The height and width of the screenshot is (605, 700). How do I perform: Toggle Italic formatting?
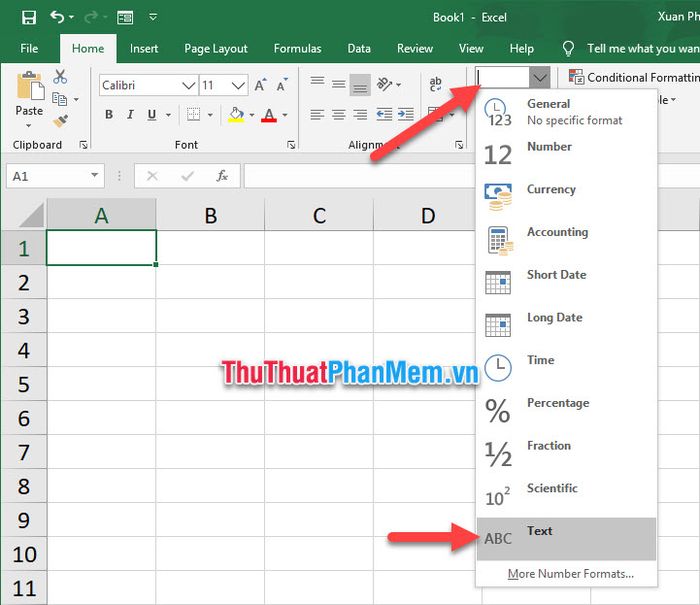130,115
